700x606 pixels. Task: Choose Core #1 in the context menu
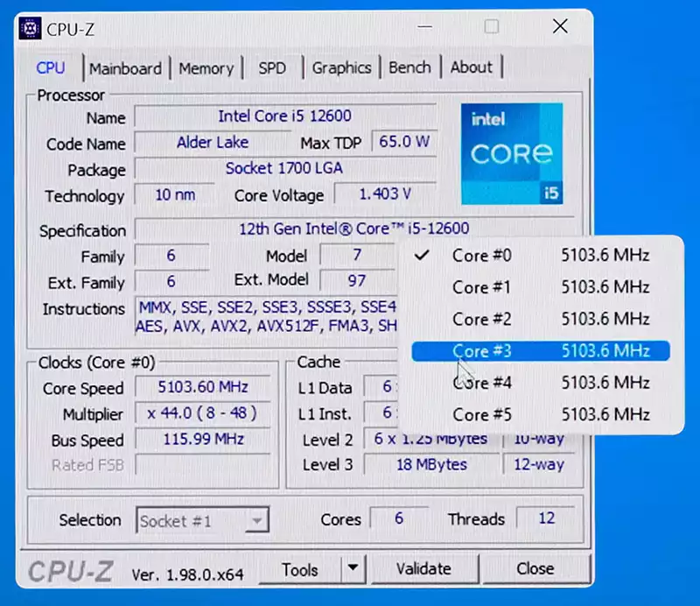541,287
